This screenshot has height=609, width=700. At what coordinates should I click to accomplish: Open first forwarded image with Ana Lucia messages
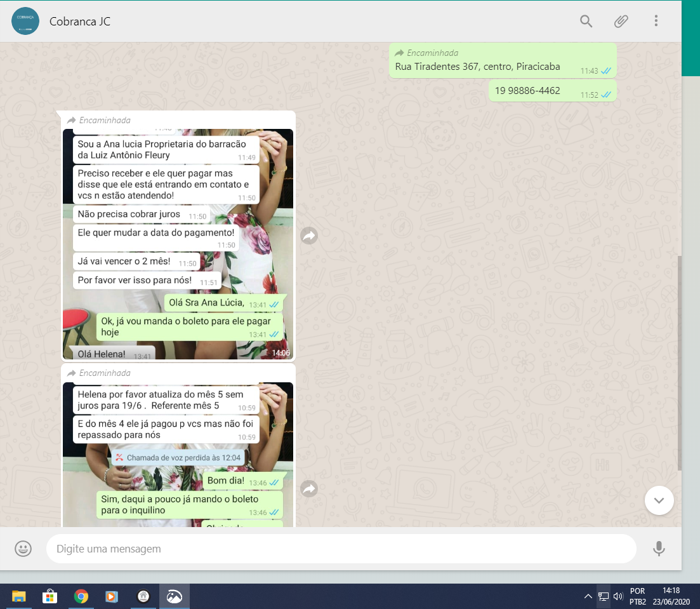[178, 244]
